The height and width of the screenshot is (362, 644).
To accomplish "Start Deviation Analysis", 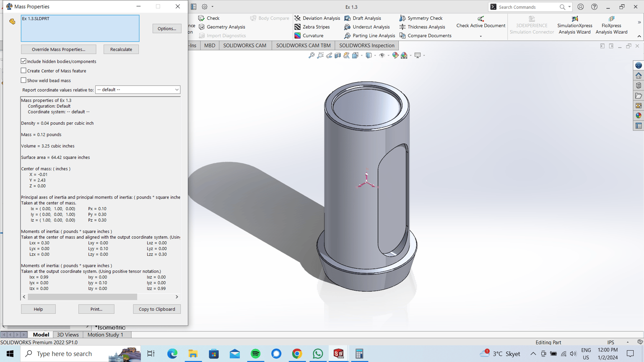I will pyautogui.click(x=317, y=18).
